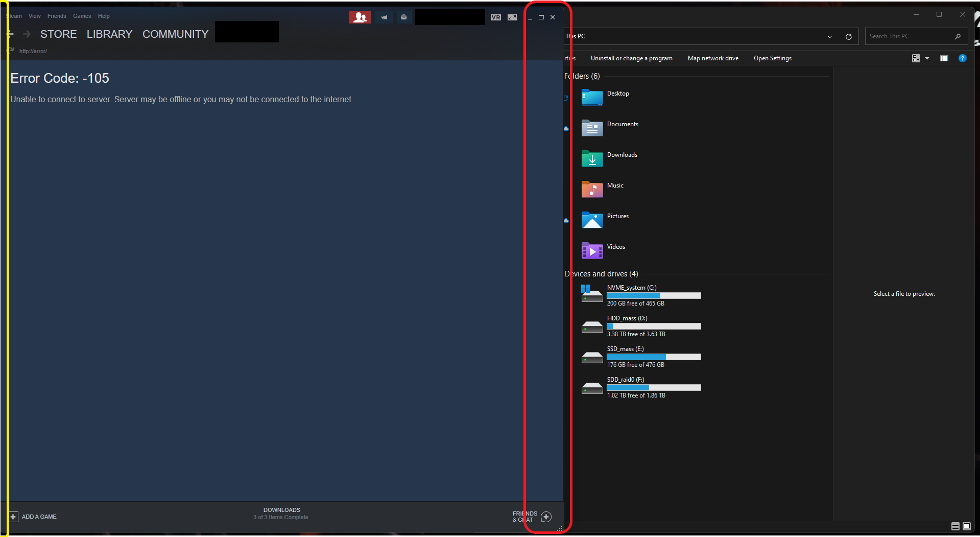Select the Videos folder icon
This screenshot has height=537, width=980.
pos(592,250)
